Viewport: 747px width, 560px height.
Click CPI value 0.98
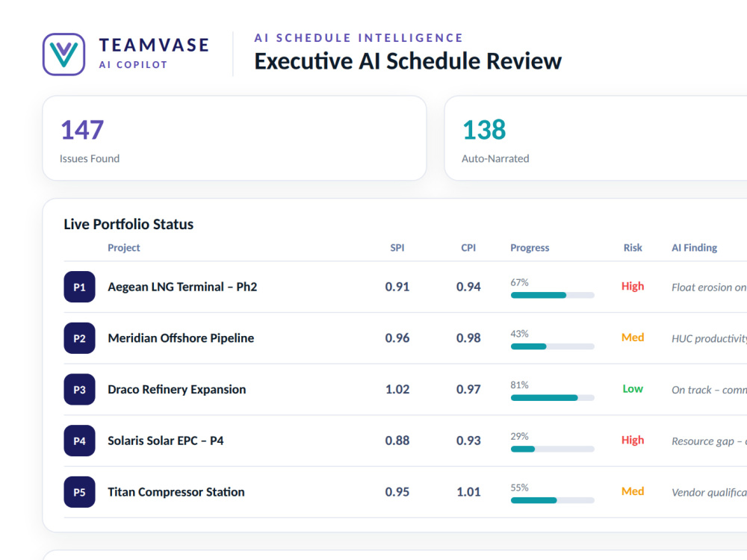468,338
